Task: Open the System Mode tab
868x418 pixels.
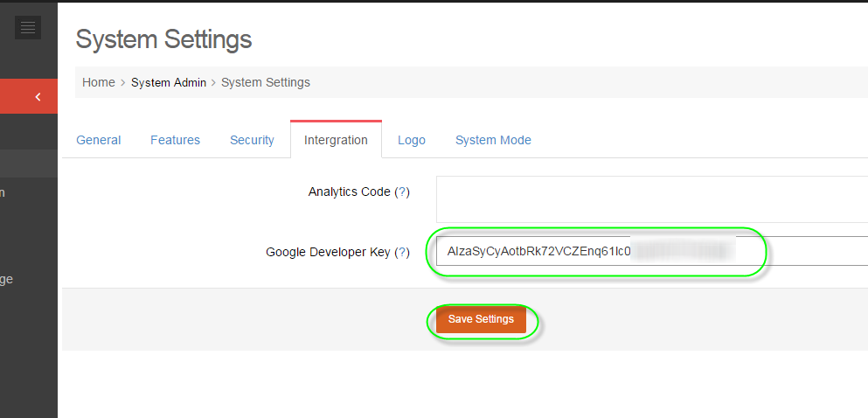Action: (493, 140)
